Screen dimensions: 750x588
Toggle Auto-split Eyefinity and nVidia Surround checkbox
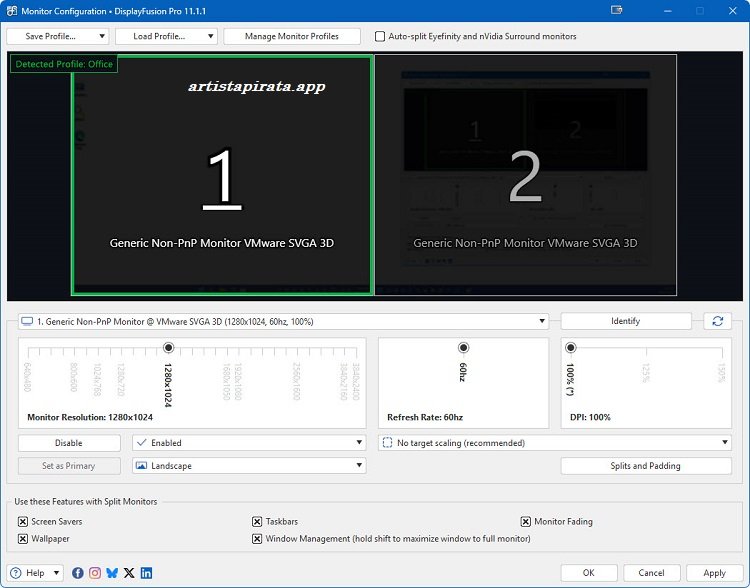point(380,36)
